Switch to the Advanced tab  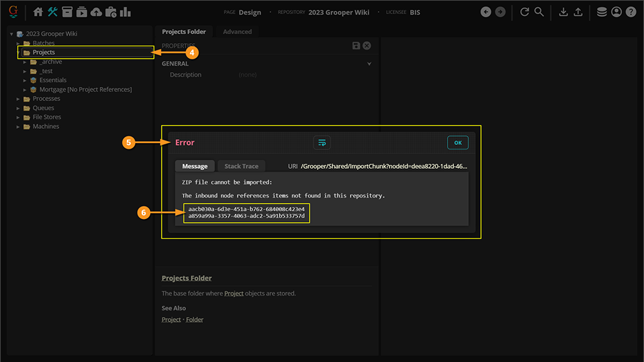(x=237, y=32)
